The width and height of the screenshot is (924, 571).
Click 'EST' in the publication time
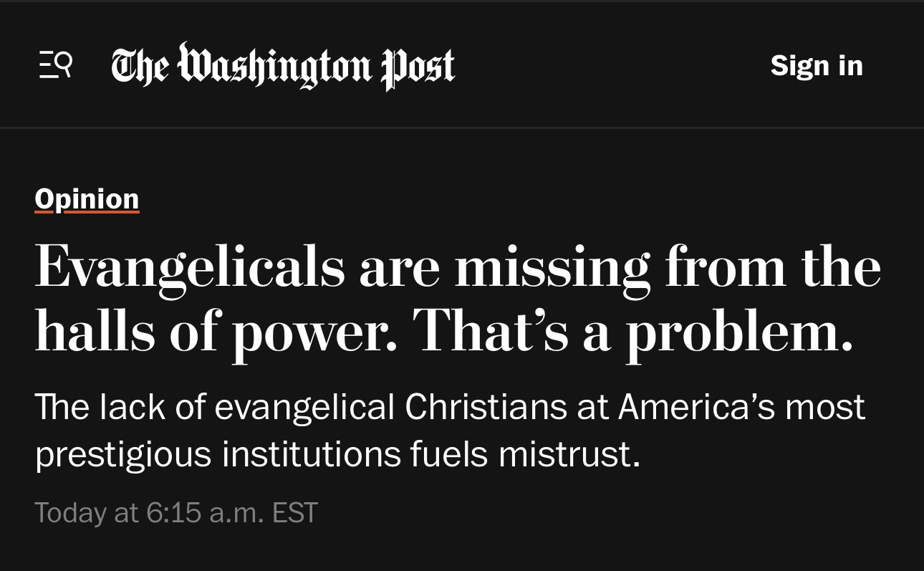294,512
